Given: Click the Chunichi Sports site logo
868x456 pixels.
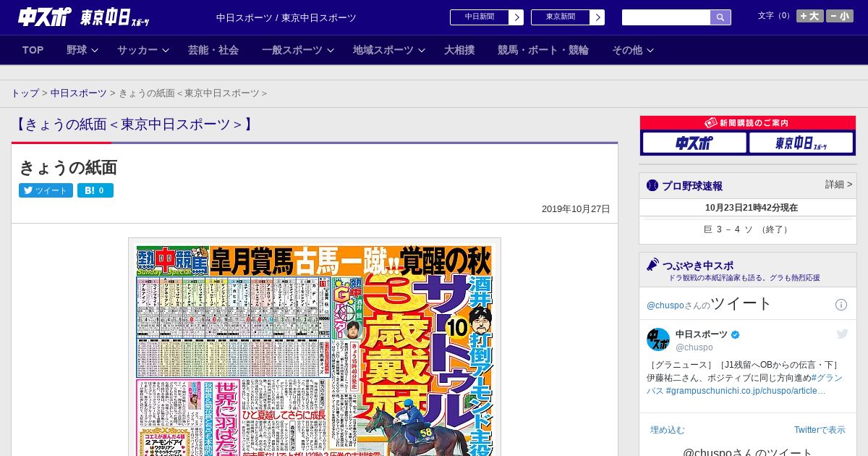Looking at the screenshot, I should [83, 17].
